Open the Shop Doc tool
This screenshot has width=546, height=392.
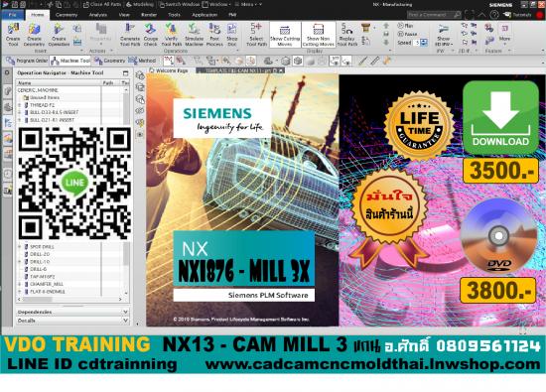click(232, 35)
